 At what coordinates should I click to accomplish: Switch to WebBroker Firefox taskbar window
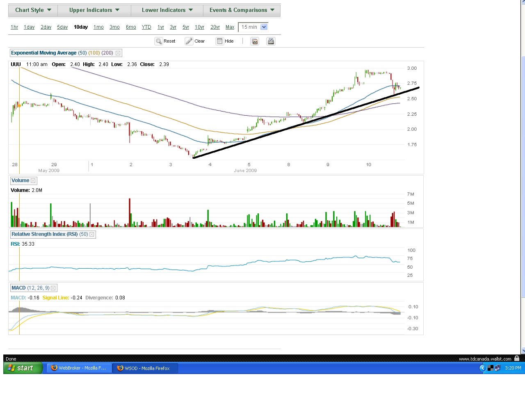[x=79, y=368]
